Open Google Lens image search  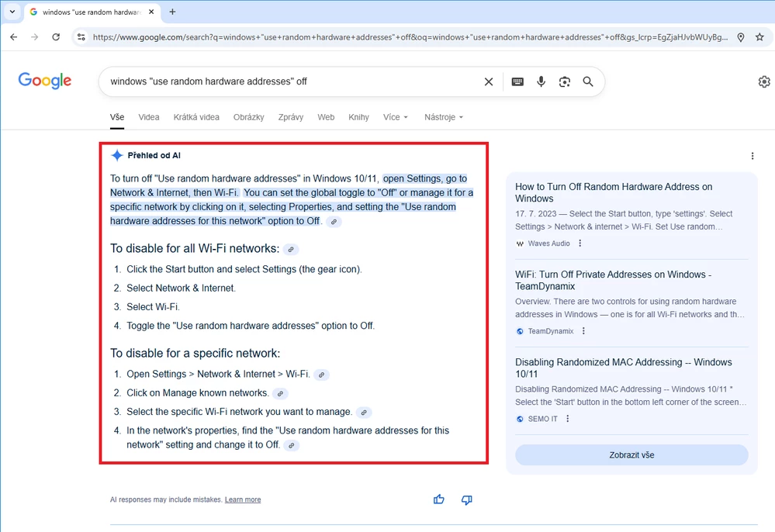click(x=564, y=81)
